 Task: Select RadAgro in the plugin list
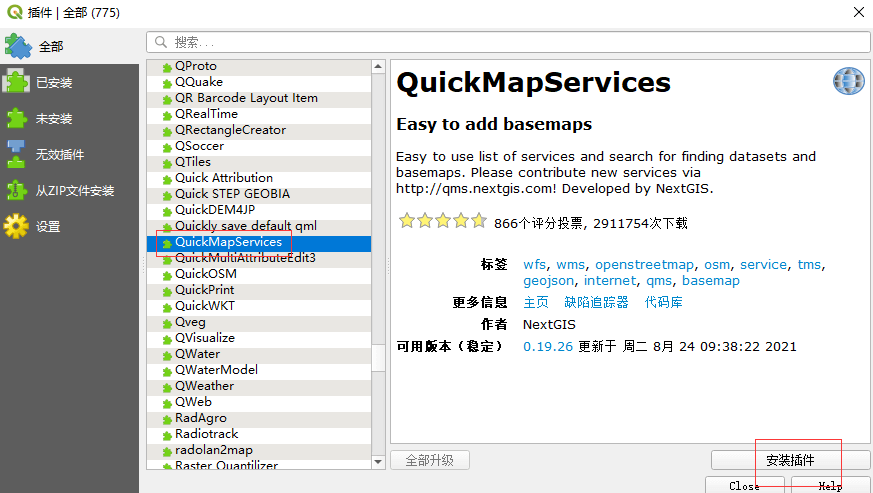coord(258,418)
